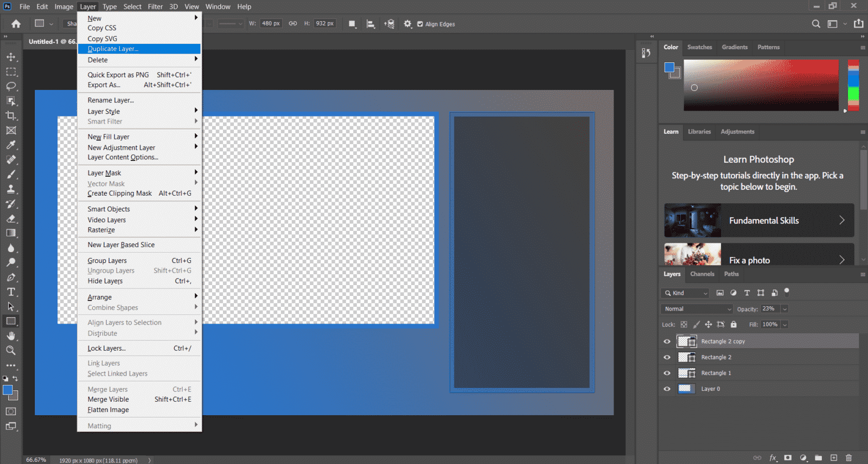Hide the Rectangle 2 layer
Viewport: 868px width, 464px height.
667,357
